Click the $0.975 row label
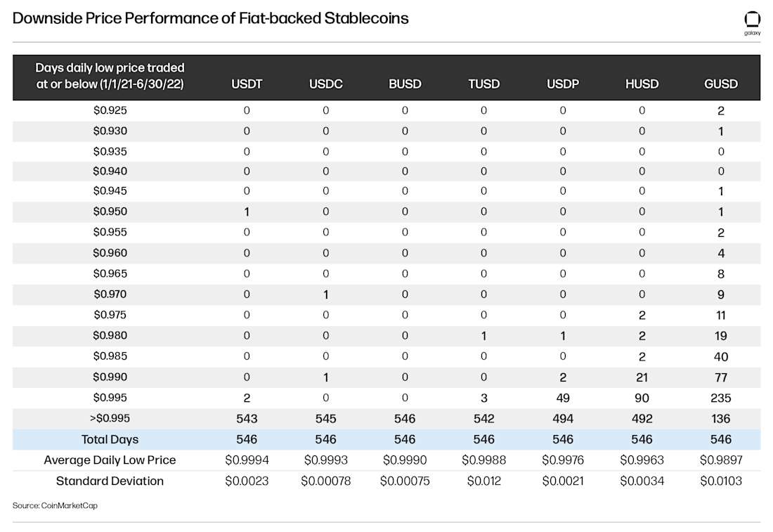773x532 pixels. [110, 315]
